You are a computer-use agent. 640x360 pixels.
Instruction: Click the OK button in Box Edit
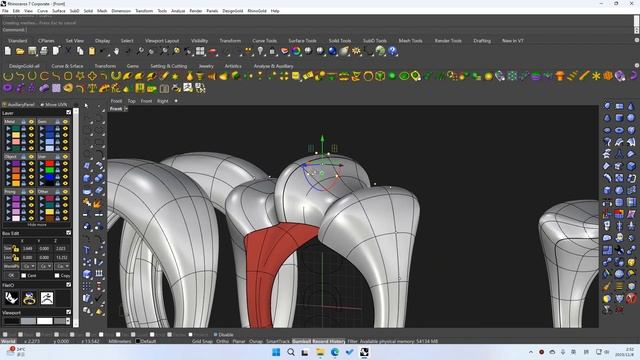(11, 276)
